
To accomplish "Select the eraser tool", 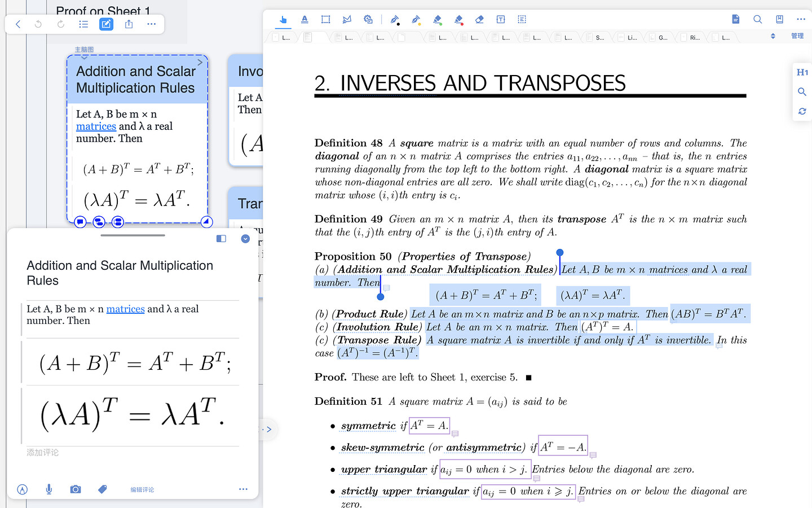I will pyautogui.click(x=480, y=20).
